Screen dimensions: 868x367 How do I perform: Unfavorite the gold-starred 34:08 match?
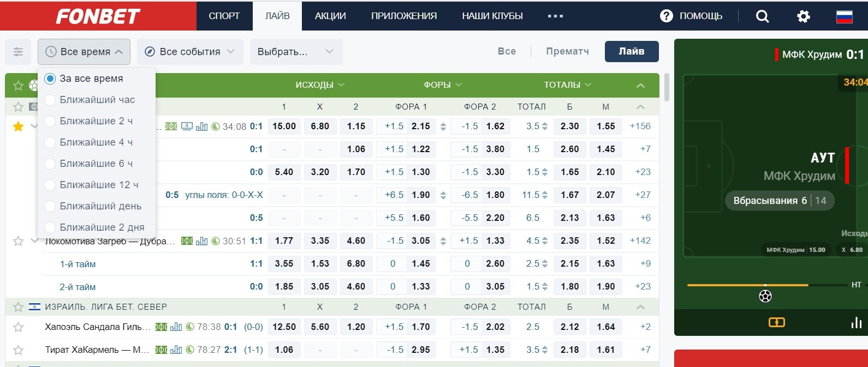click(x=18, y=127)
